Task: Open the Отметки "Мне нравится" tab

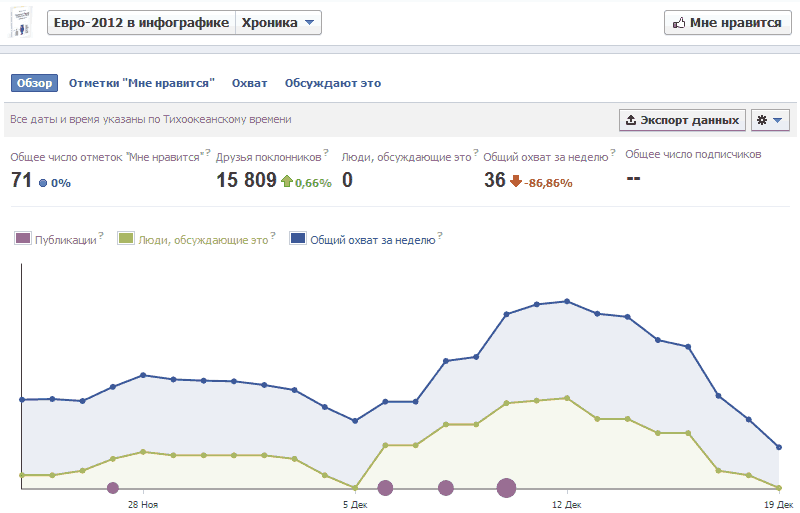Action: point(142,83)
